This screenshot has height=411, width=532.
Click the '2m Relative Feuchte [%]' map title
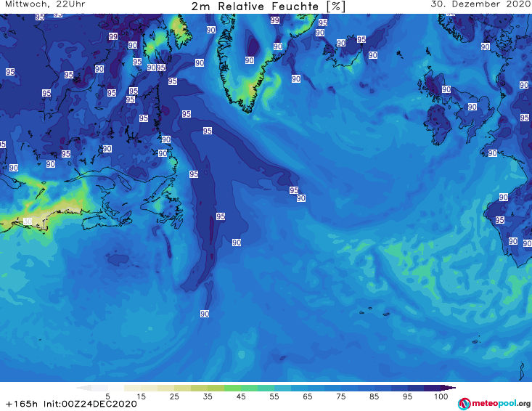click(268, 7)
